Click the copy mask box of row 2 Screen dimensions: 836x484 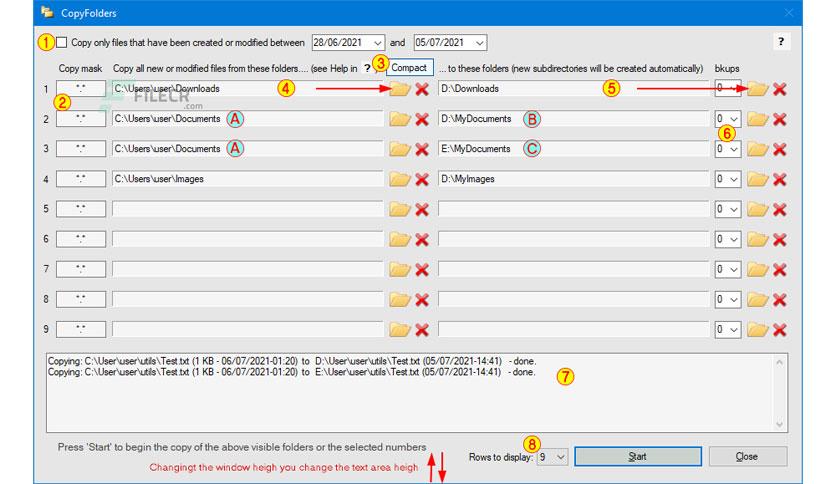81,118
